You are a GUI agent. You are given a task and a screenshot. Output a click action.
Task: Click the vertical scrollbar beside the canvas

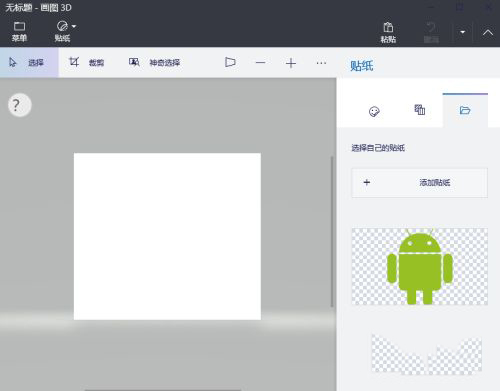pyautogui.click(x=332, y=232)
